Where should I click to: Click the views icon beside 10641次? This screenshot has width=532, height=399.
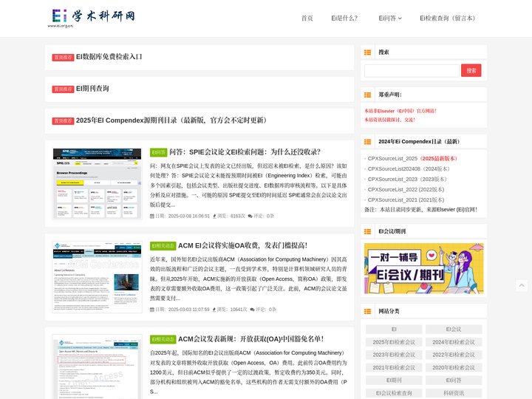click(214, 310)
